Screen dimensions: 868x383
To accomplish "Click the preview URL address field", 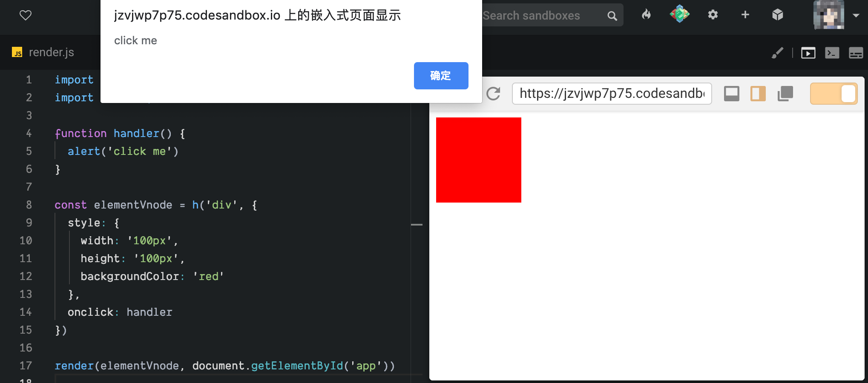I will click(612, 94).
